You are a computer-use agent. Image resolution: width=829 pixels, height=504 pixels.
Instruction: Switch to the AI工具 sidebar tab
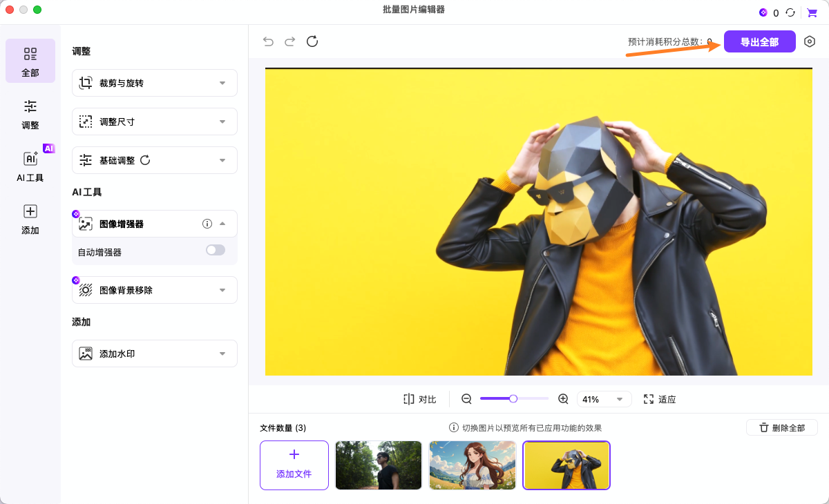30,166
